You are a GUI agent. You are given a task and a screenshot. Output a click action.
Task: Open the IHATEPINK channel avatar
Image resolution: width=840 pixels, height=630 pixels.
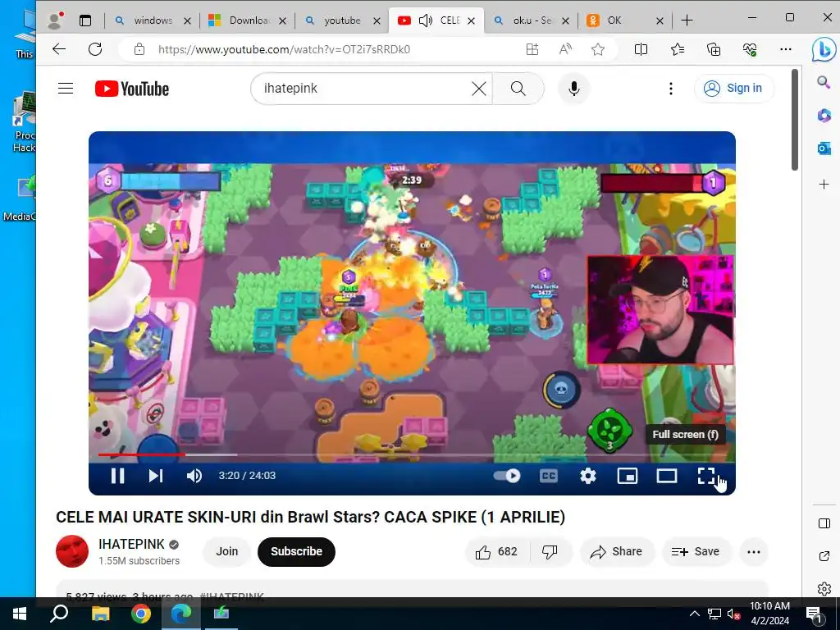click(72, 551)
